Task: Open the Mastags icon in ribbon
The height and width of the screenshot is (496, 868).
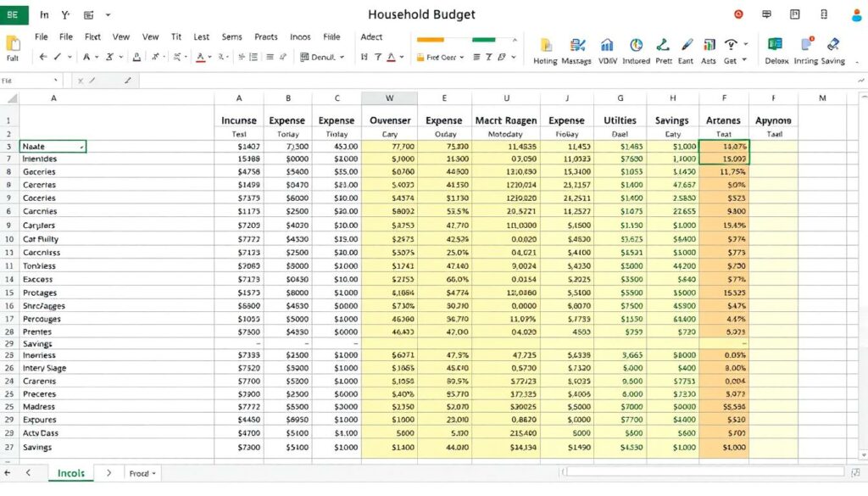Action: [x=579, y=46]
